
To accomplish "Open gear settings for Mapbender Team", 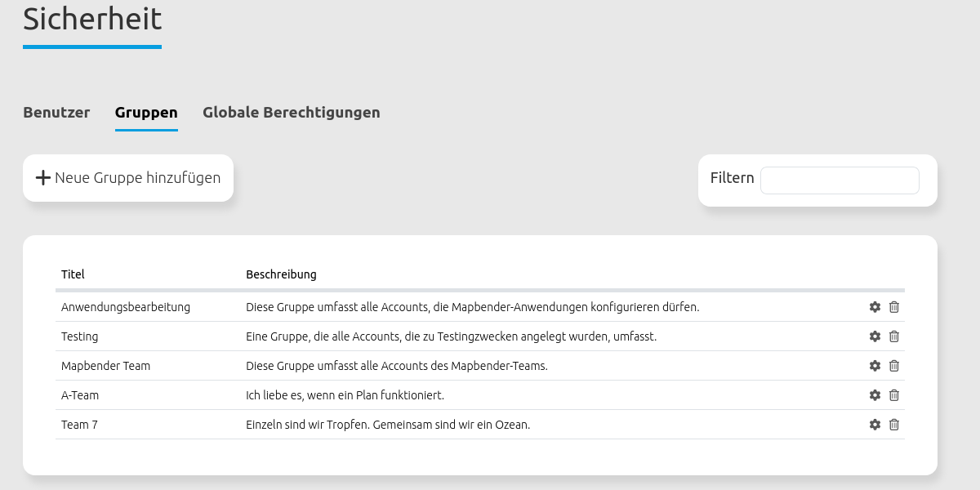I will coord(875,366).
